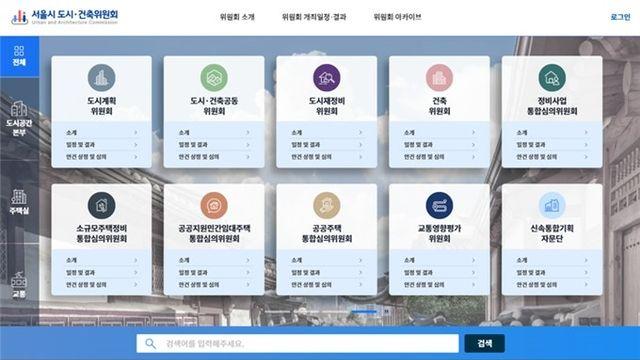
Task: Click the 도시재정비 위원회 purple icon
Action: pyautogui.click(x=327, y=78)
